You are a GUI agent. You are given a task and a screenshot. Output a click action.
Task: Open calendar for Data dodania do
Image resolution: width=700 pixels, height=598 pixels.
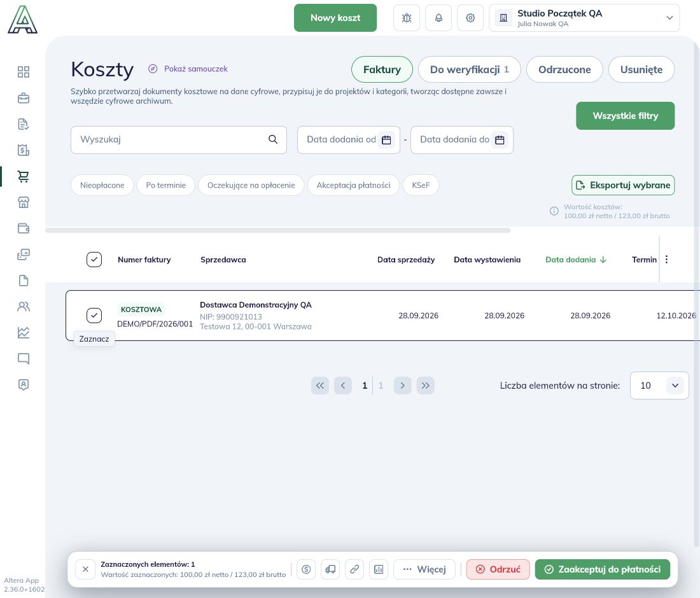point(500,140)
